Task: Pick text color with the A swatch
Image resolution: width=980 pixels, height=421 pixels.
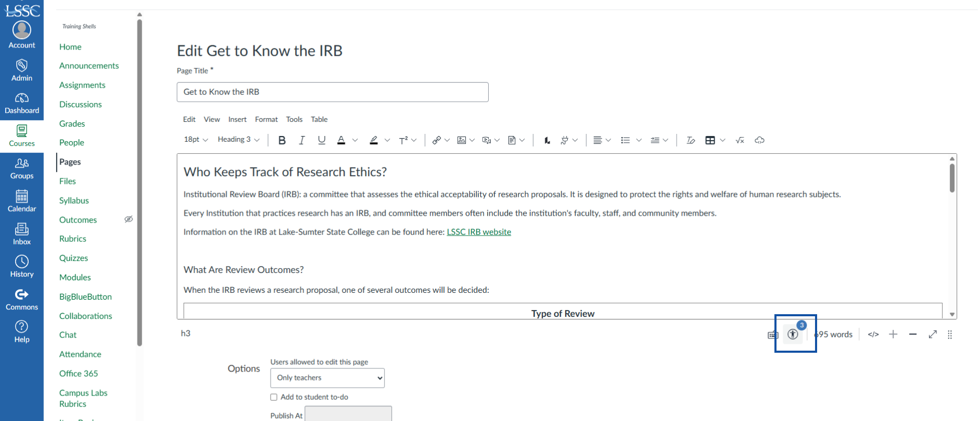Action: (341, 140)
